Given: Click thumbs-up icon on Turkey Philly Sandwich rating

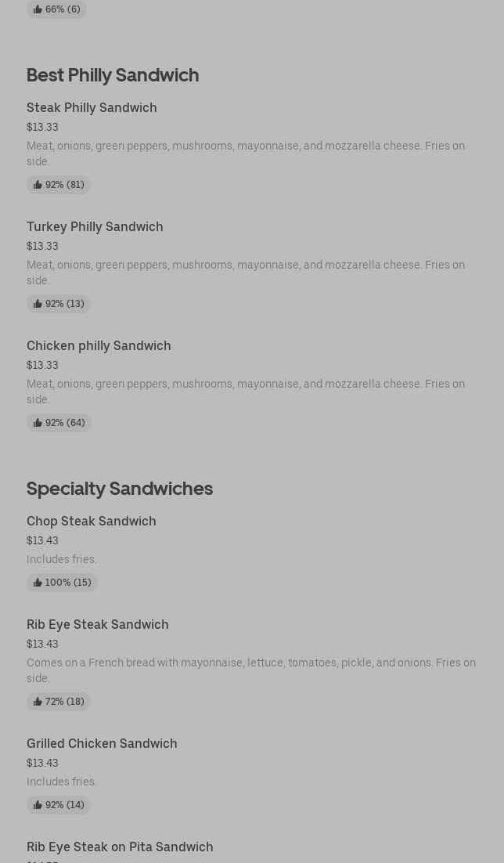Looking at the screenshot, I should (x=38, y=304).
